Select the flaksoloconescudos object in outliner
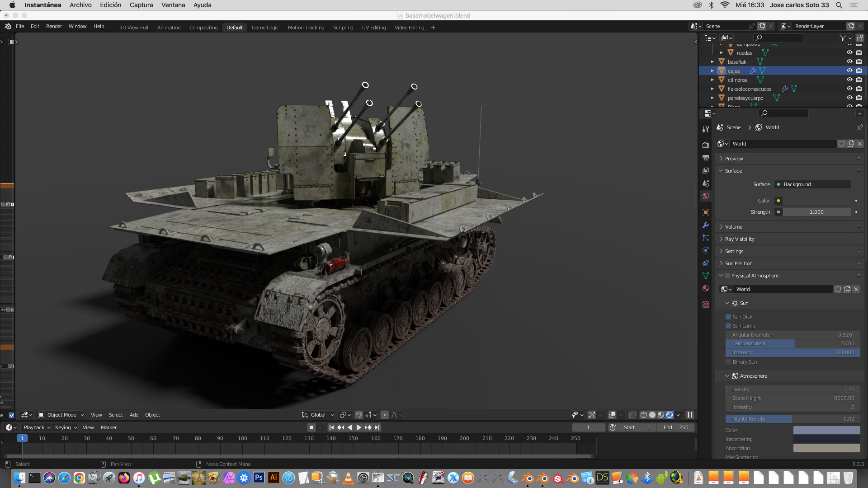The image size is (868, 488). tap(749, 89)
